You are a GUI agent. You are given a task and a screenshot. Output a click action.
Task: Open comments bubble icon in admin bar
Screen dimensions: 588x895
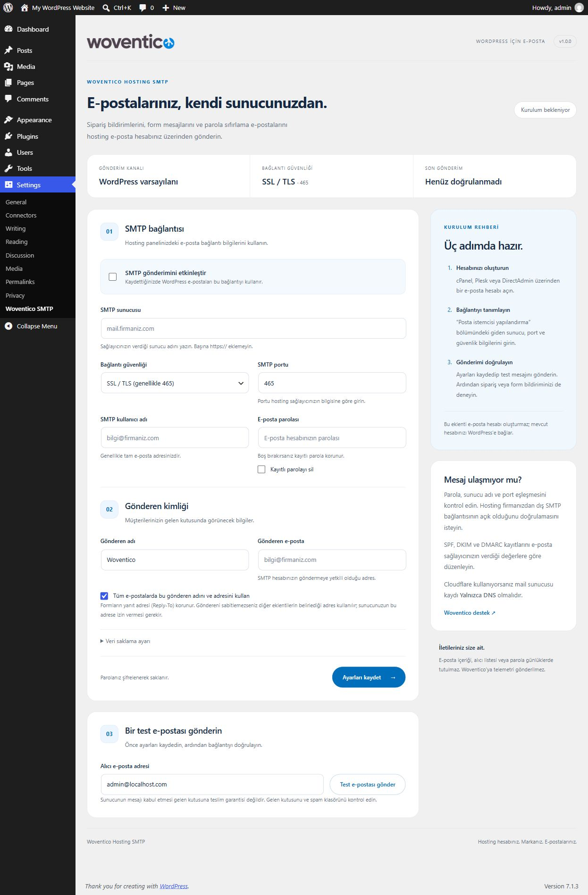pyautogui.click(x=143, y=8)
